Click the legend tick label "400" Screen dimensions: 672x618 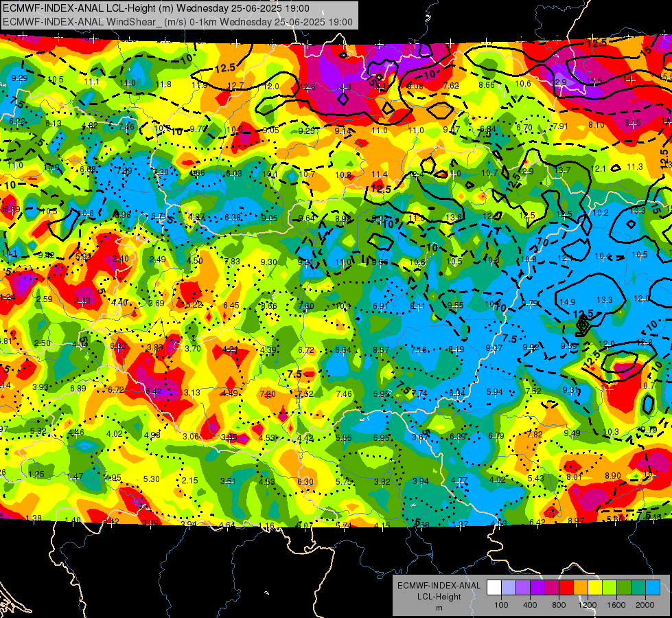[x=530, y=605]
